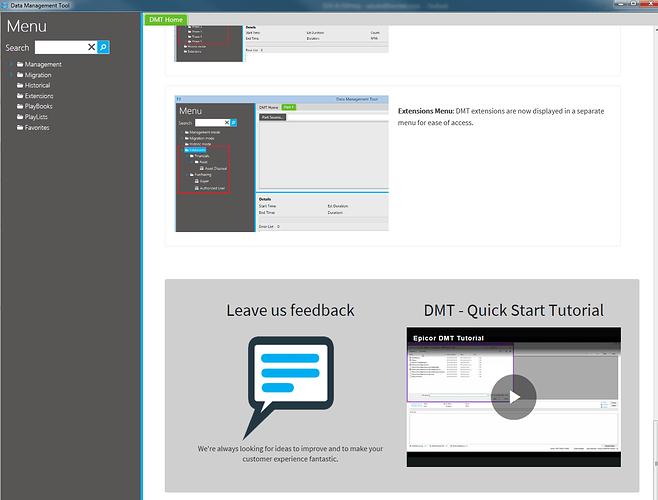Open the PlayLists folder
Image resolution: width=658 pixels, height=500 pixels.
pos(36,117)
